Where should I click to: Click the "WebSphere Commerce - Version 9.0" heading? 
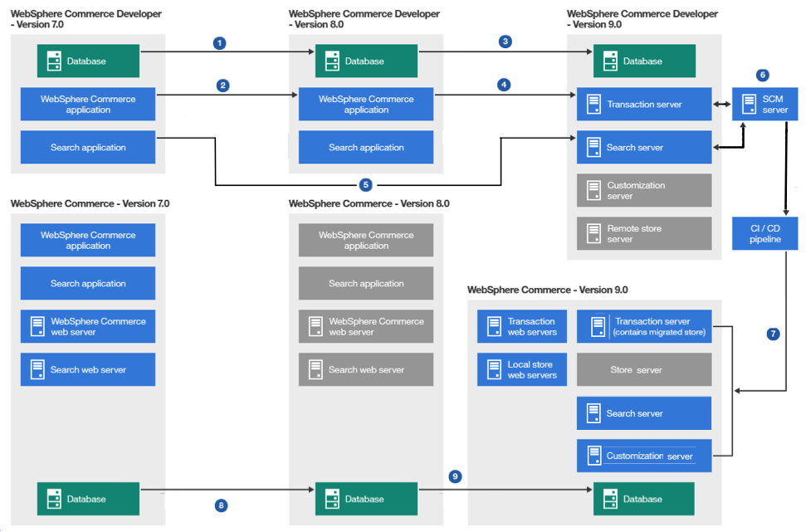tap(547, 290)
